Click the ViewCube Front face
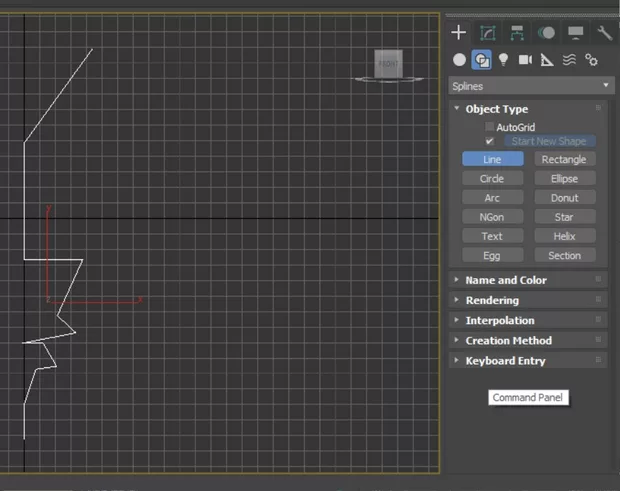Screen dimensions: 620x491 (387, 63)
